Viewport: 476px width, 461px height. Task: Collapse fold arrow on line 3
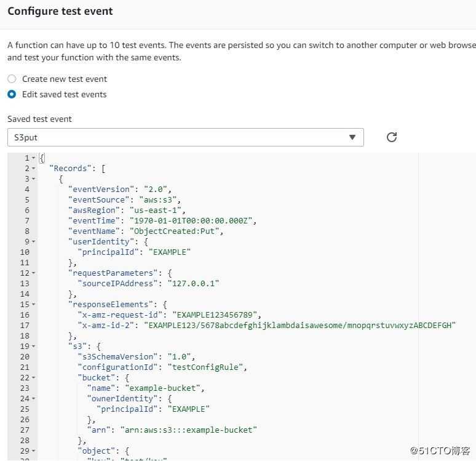coord(33,178)
